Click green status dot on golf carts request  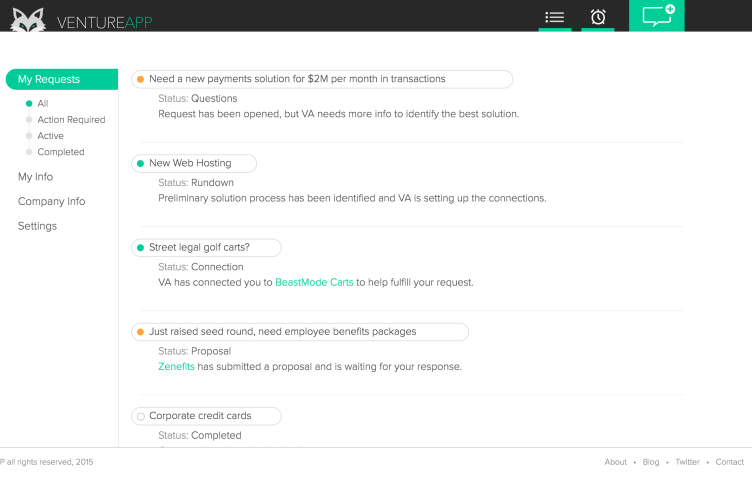click(140, 247)
